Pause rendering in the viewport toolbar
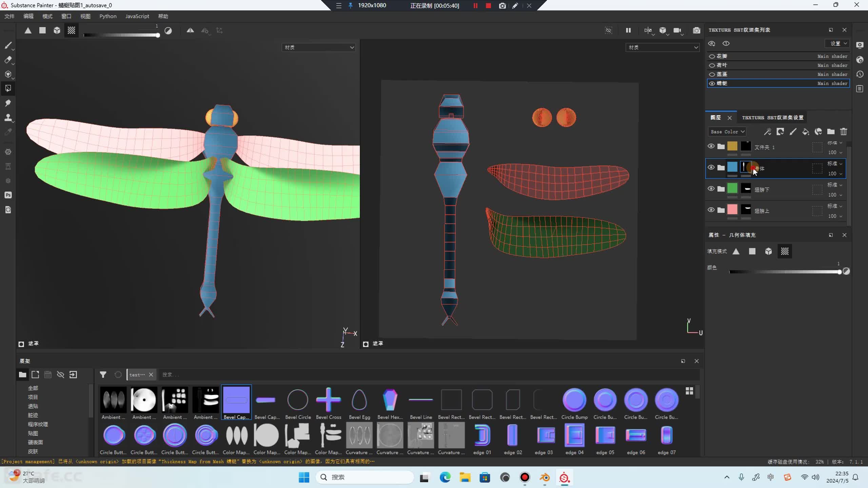The image size is (868, 488). [x=628, y=30]
